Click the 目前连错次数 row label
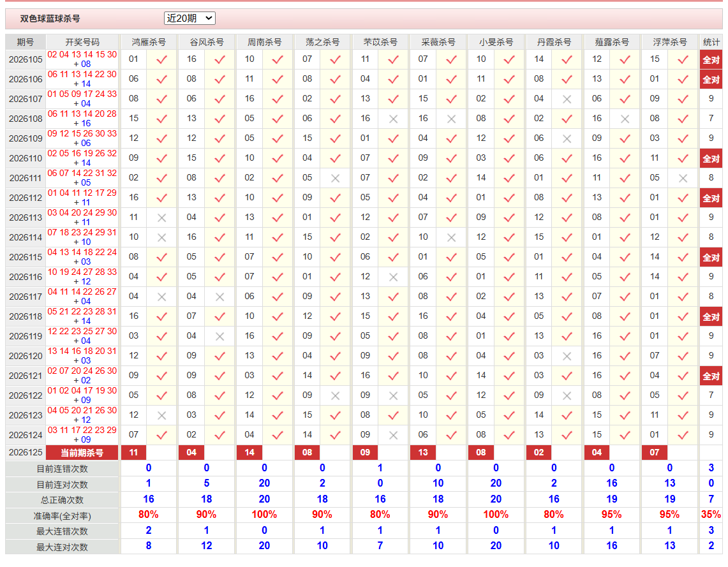 [x=63, y=469]
